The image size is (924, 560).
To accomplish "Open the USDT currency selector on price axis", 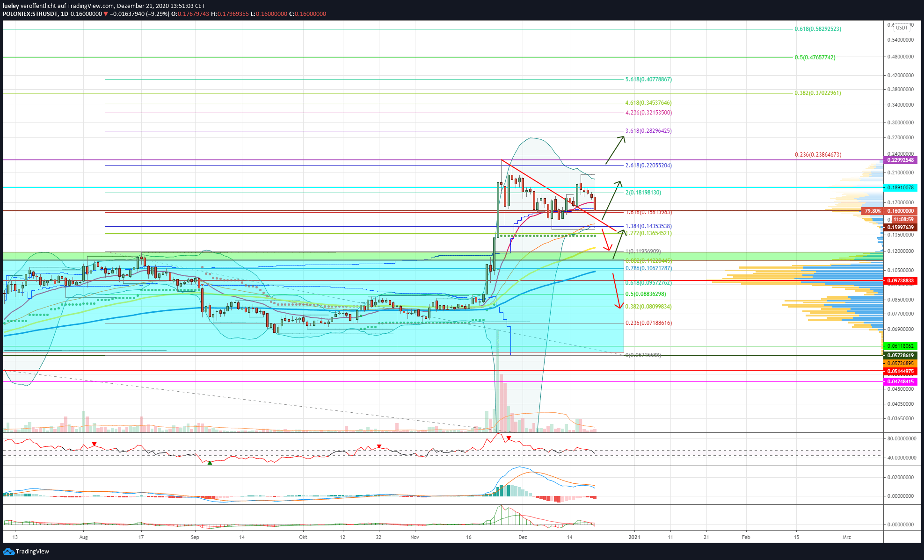I will [x=902, y=28].
